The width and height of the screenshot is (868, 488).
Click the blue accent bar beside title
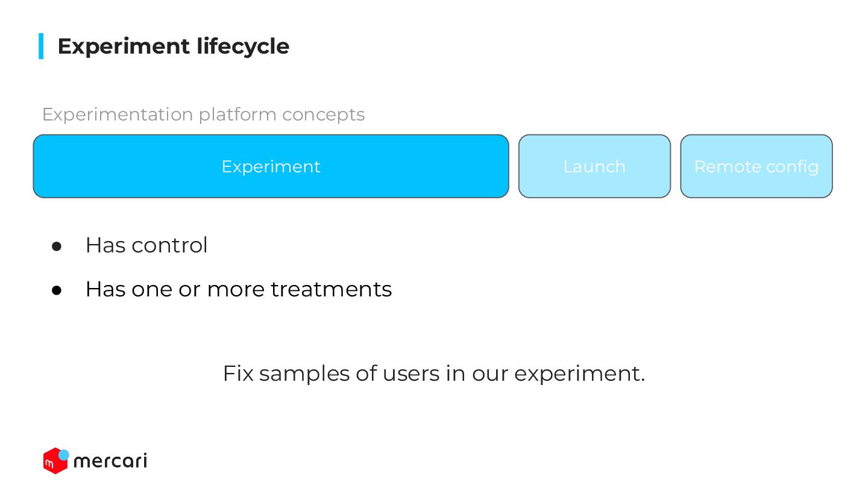41,46
